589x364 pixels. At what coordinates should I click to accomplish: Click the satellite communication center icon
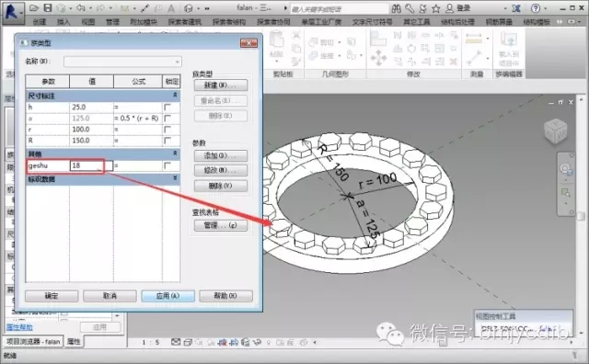pos(422,8)
